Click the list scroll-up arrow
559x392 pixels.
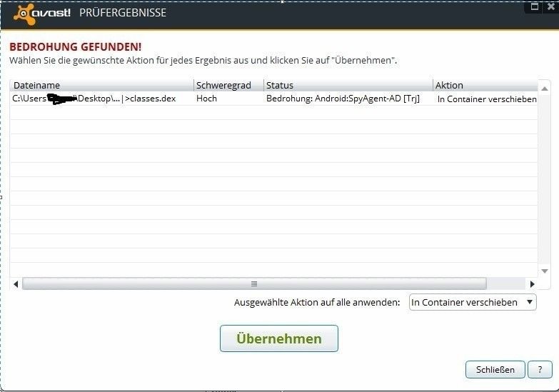point(545,89)
